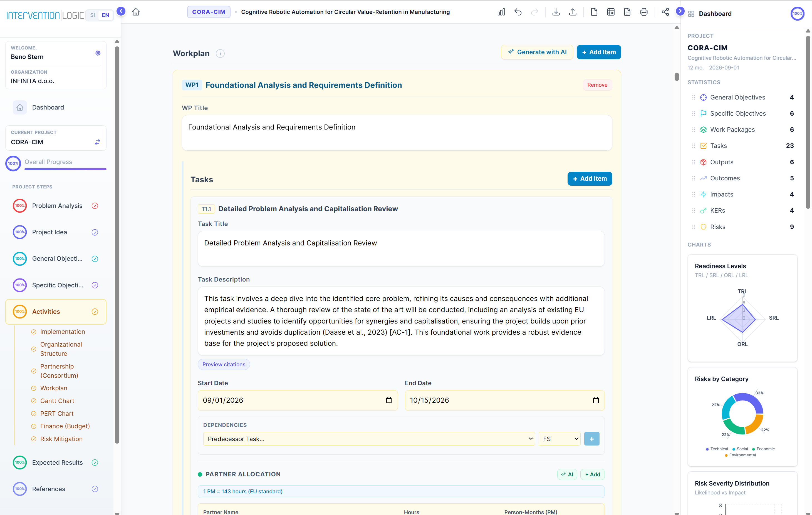Go to PERT Chart sub-step
The height and width of the screenshot is (515, 812).
click(x=57, y=414)
